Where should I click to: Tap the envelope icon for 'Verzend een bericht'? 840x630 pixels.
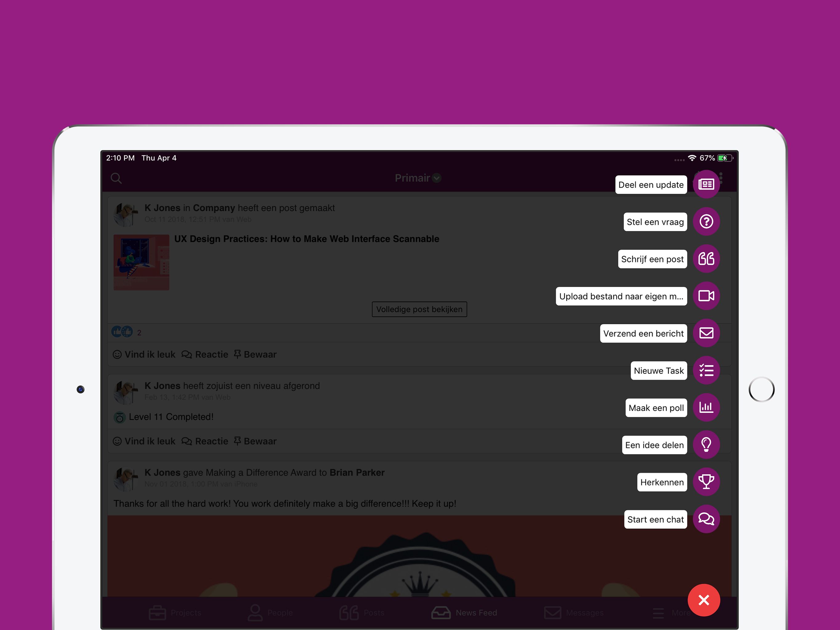[x=706, y=333]
